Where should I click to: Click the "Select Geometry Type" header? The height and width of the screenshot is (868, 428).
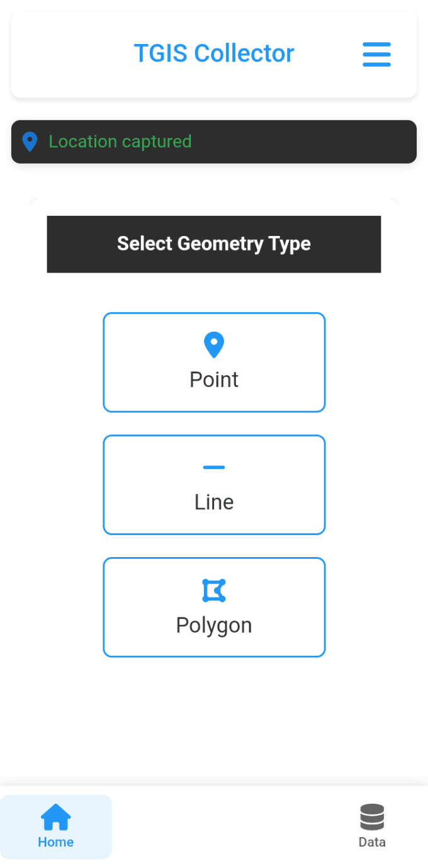click(214, 244)
